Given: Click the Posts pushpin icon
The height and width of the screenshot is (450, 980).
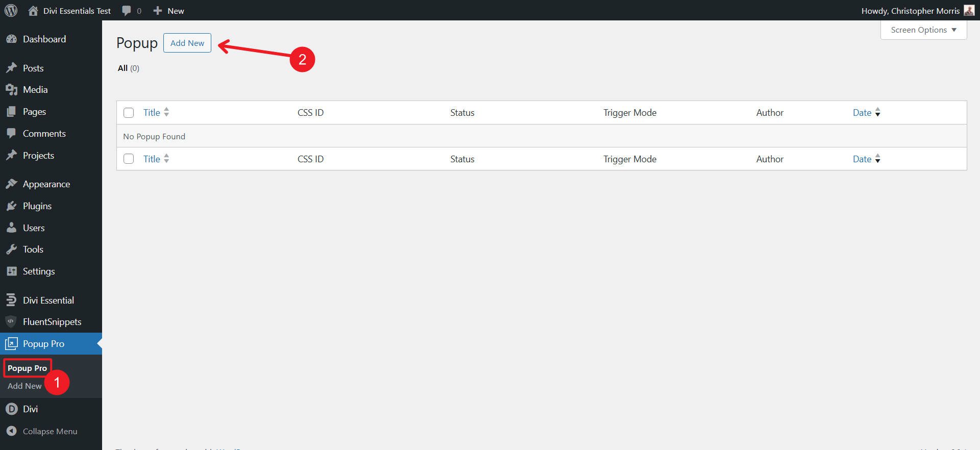Looking at the screenshot, I should click(x=11, y=68).
